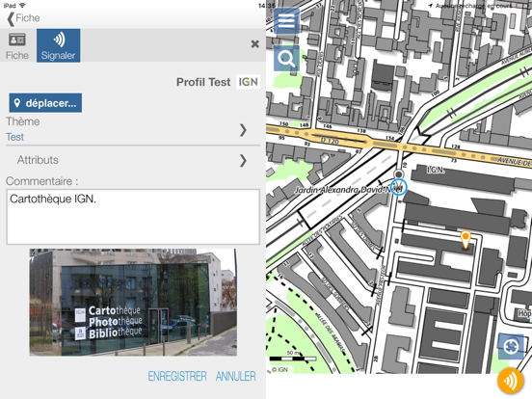Click the déplacer... button
532x399 pixels.
click(45, 103)
